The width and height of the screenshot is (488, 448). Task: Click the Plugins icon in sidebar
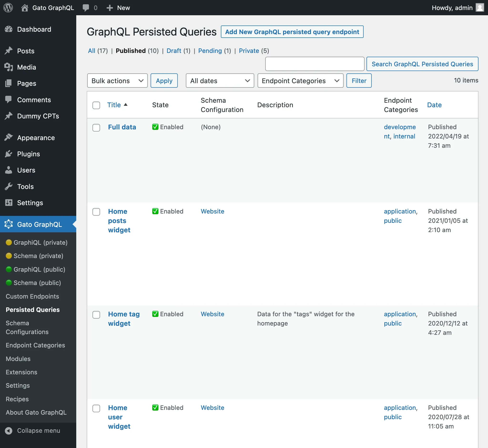9,154
